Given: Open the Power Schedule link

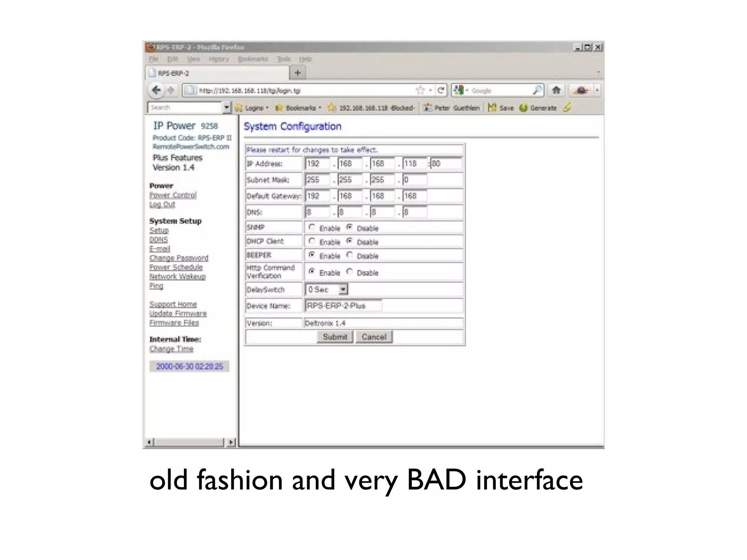Looking at the screenshot, I should (x=176, y=267).
